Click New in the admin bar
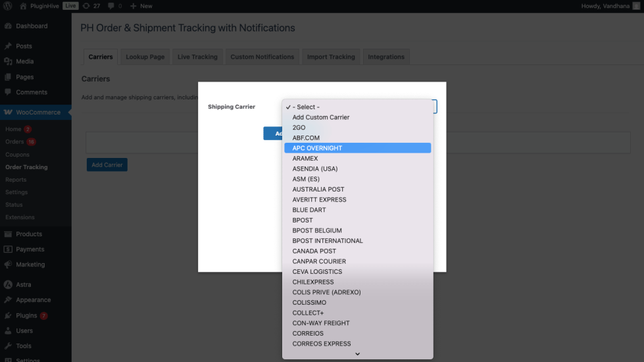The height and width of the screenshot is (362, 644). tap(141, 6)
